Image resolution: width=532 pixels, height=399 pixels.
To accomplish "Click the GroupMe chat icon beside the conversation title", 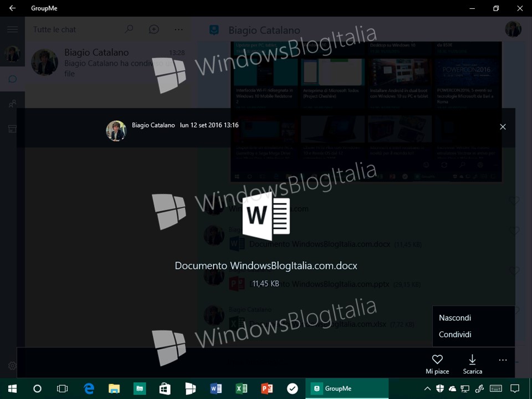I will click(214, 30).
